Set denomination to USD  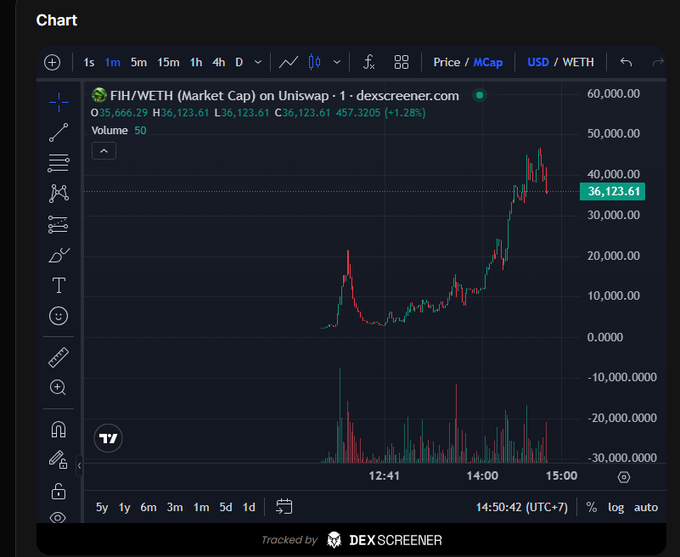(538, 62)
